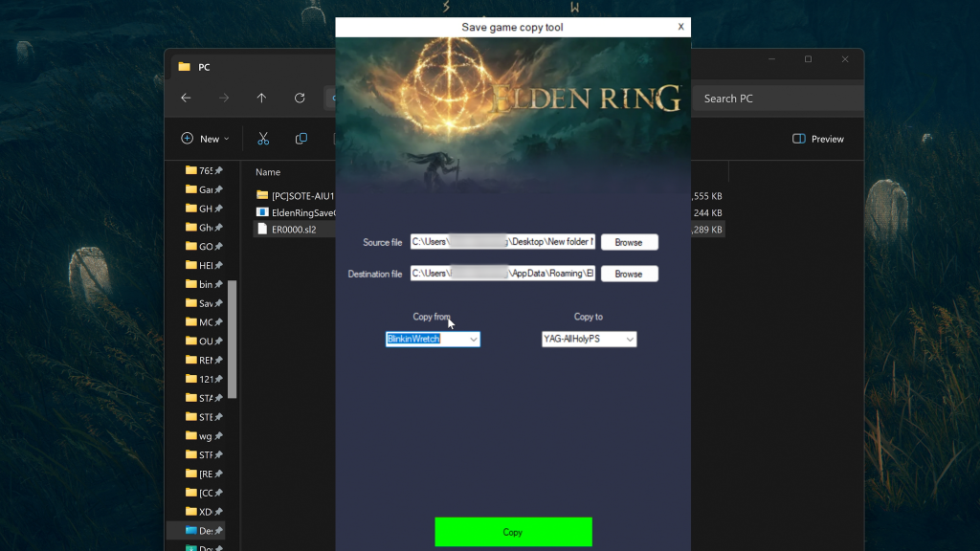Refresh the File Explorer view
The image size is (980, 551).
pyautogui.click(x=300, y=99)
